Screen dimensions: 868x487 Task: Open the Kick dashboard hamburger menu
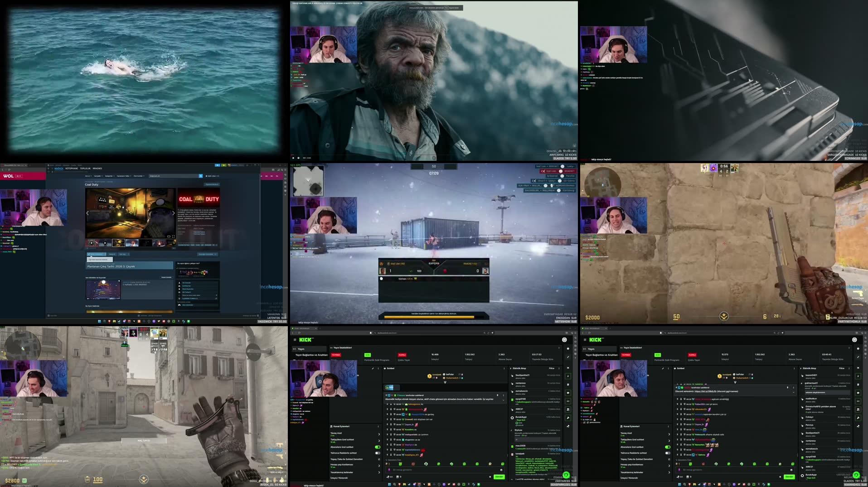coord(295,340)
